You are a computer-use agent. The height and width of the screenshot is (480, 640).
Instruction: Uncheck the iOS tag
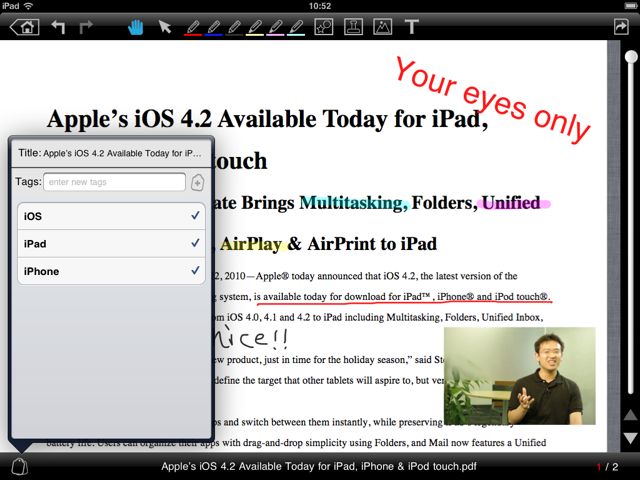[x=111, y=216]
